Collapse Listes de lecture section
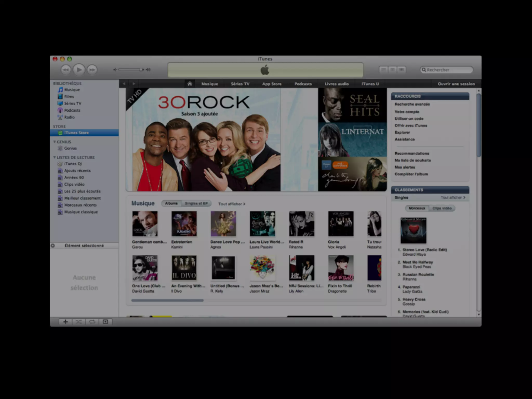This screenshot has width=532, height=399. click(x=55, y=157)
